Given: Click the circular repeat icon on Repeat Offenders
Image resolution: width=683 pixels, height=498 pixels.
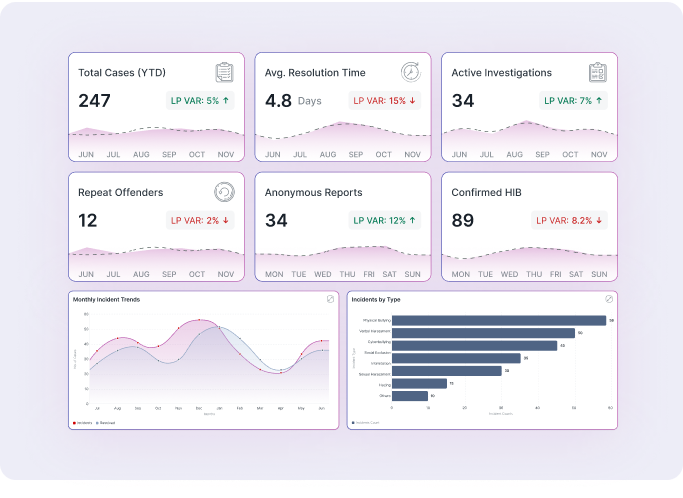Looking at the screenshot, I should coord(225,192).
